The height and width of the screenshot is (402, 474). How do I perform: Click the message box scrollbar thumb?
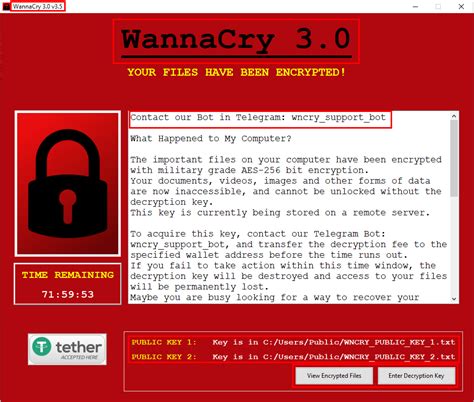point(454,158)
